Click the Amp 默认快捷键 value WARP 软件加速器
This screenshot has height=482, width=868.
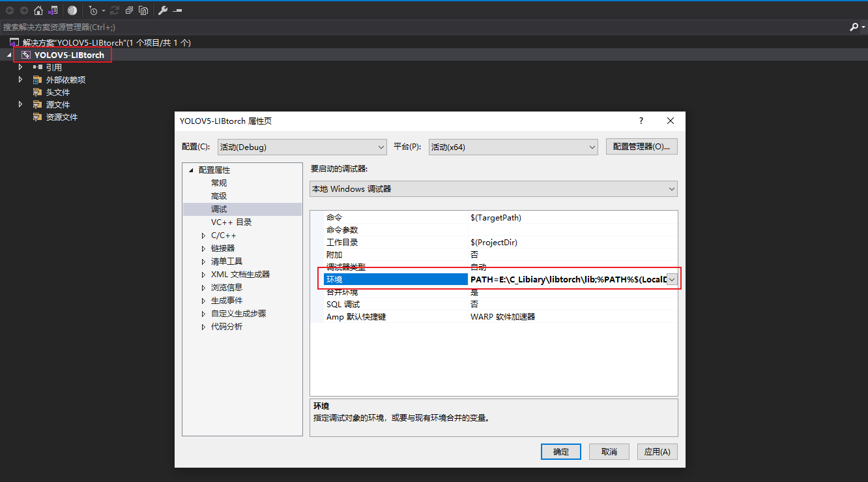502,316
